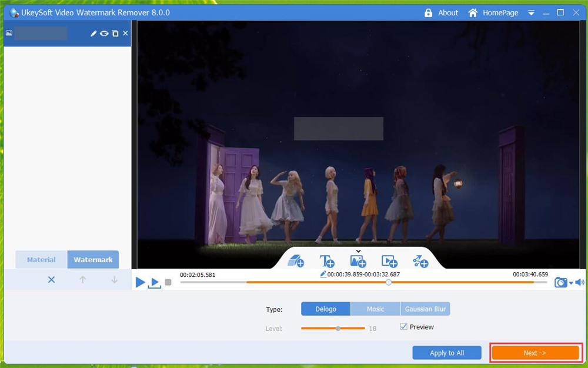Switch to the Material tab
The height and width of the screenshot is (368, 588).
pyautogui.click(x=41, y=260)
